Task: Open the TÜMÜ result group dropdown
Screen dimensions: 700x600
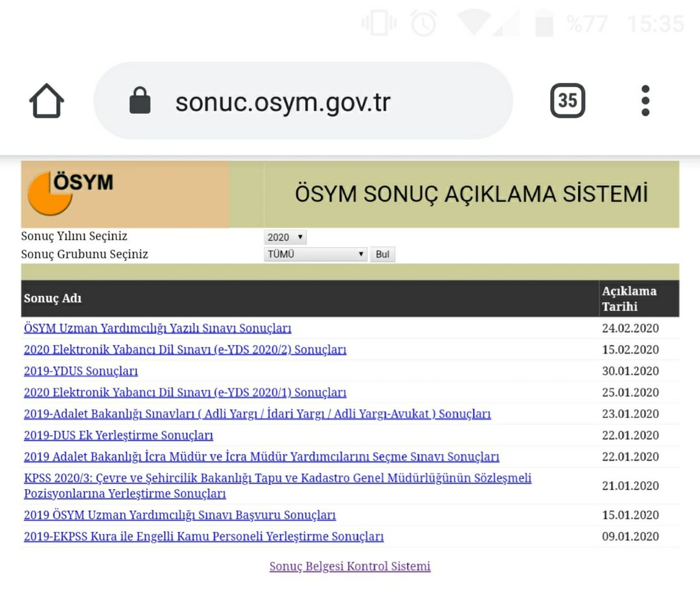Action: point(316,254)
